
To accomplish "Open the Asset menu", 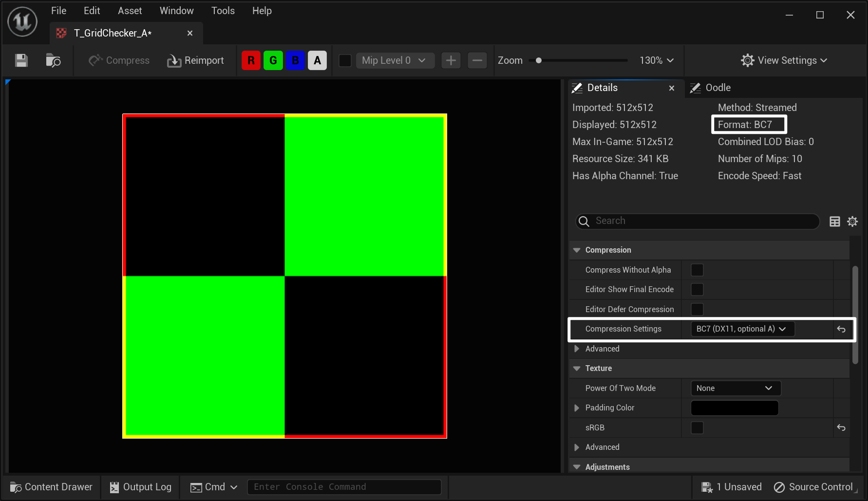I will [x=130, y=11].
